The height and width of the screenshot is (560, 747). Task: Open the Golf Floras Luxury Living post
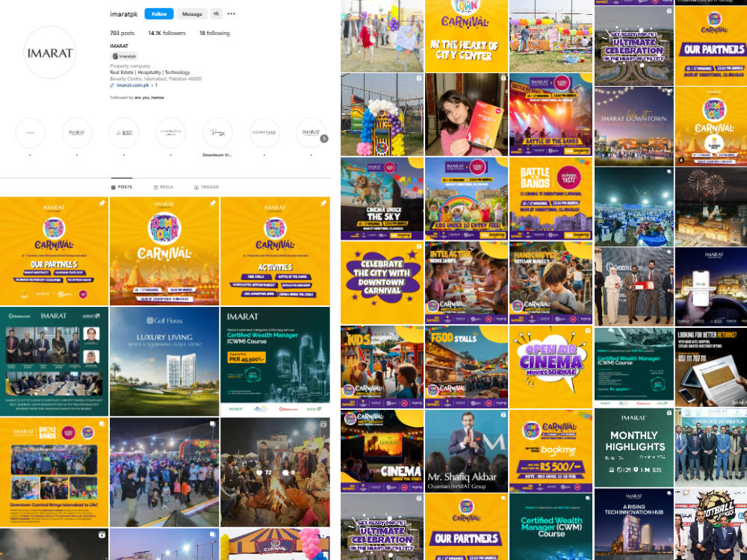click(164, 361)
